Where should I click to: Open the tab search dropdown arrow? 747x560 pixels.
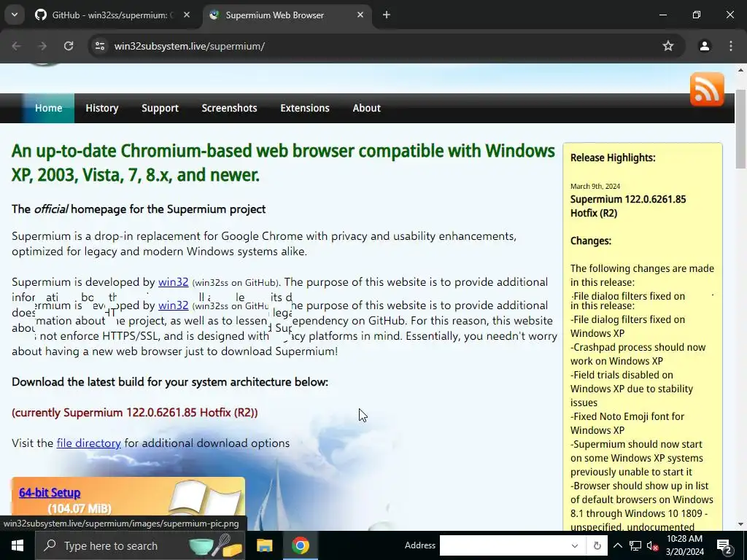[15, 15]
